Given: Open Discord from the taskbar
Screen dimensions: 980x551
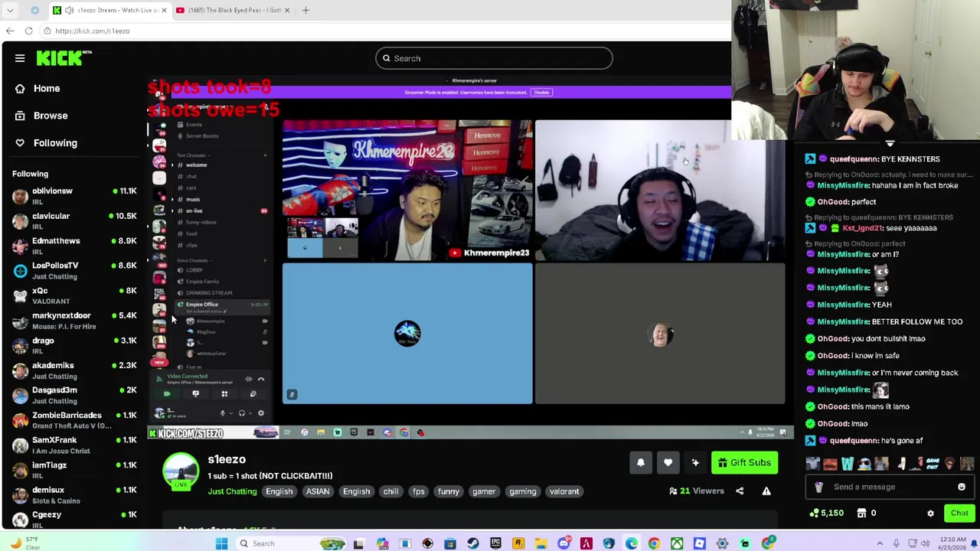Looking at the screenshot, I should pos(563,543).
